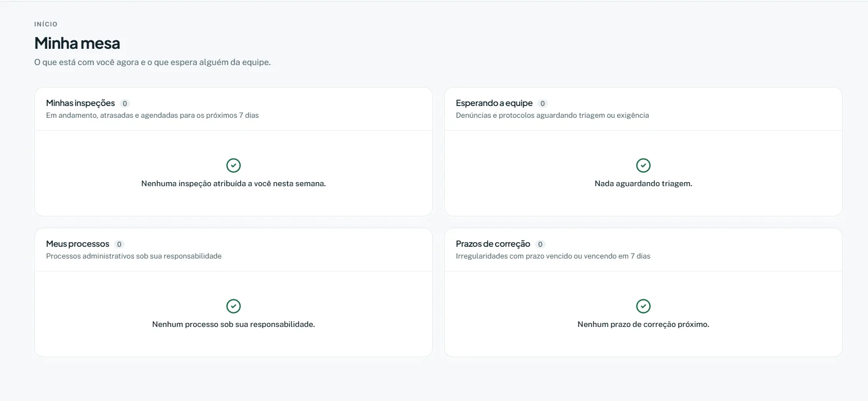The height and width of the screenshot is (401, 868).
Task: Click the Minha mesa page heading
Action: [77, 43]
